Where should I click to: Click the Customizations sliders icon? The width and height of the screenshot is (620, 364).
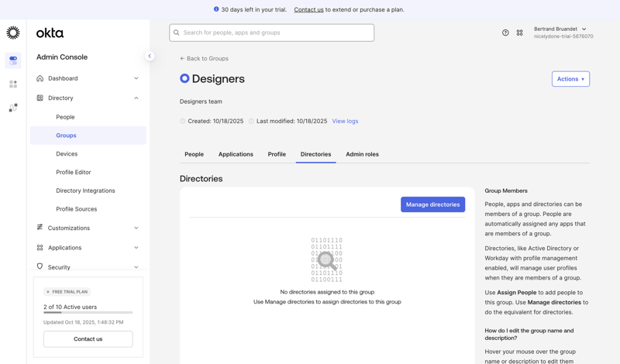40,227
